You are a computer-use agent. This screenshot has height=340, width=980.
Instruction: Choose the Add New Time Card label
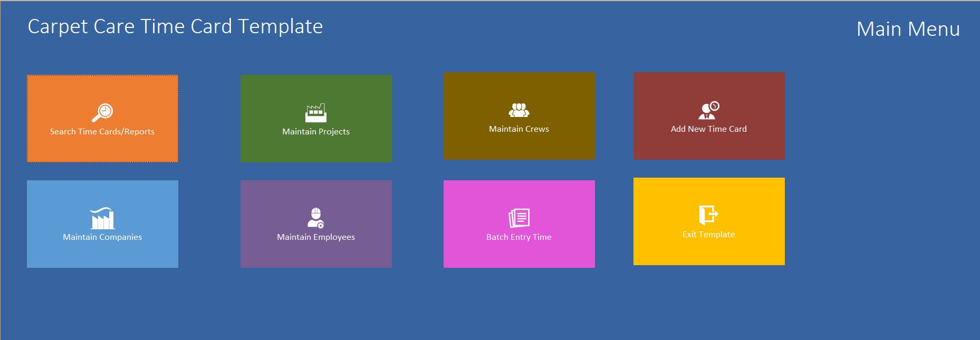tap(708, 129)
